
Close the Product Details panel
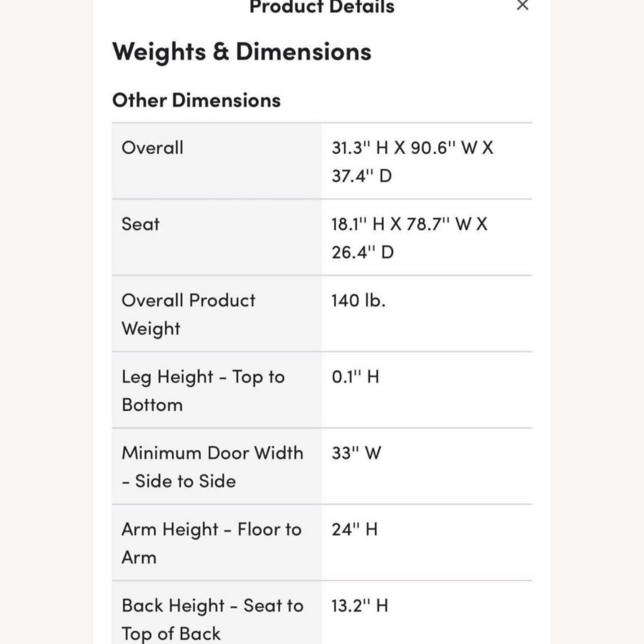point(522,5)
